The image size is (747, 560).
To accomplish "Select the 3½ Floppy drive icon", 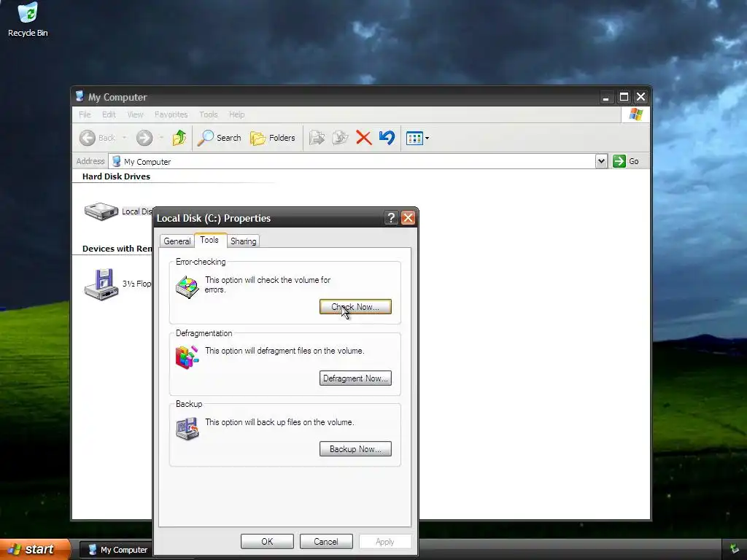I will [x=101, y=284].
